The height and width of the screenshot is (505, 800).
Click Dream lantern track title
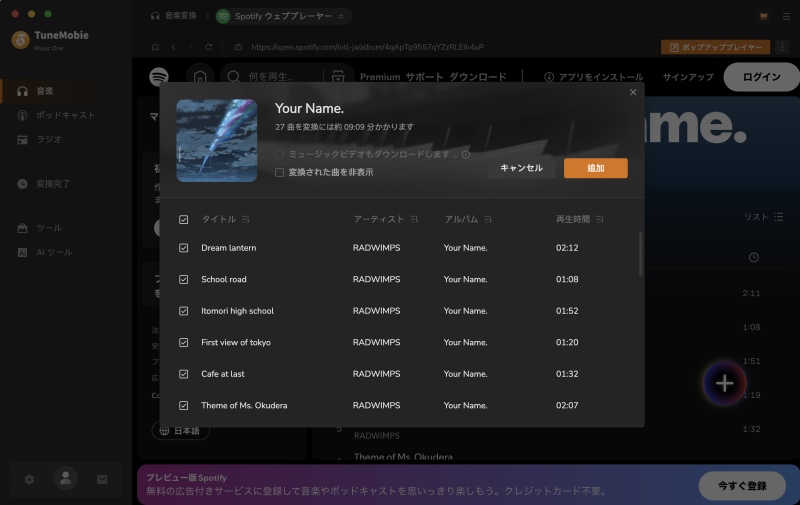229,248
